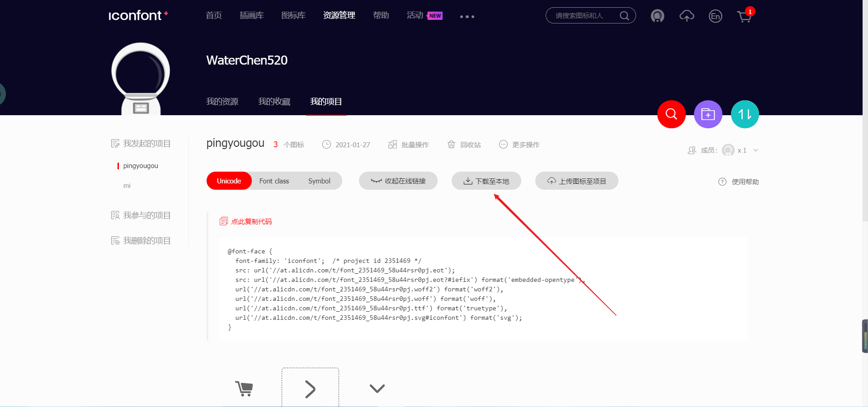Select the down chevron arrow icon
This screenshot has width=868, height=407.
coord(377,388)
